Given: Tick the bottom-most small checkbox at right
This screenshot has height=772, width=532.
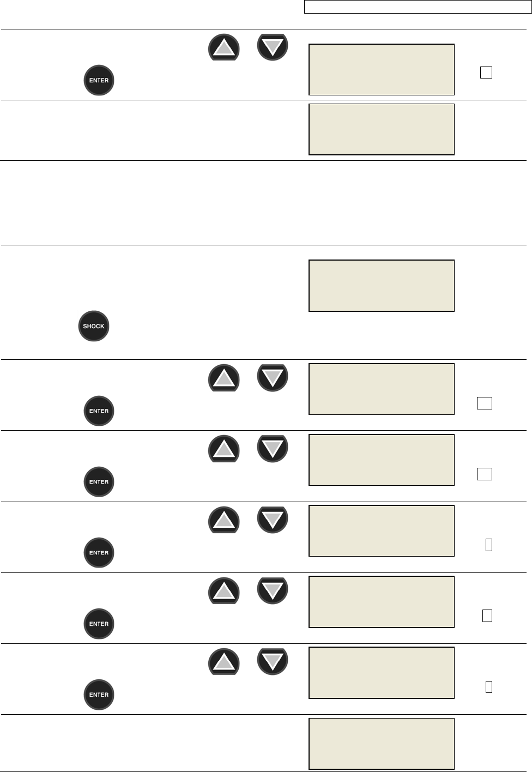Looking at the screenshot, I should coord(489,686).
